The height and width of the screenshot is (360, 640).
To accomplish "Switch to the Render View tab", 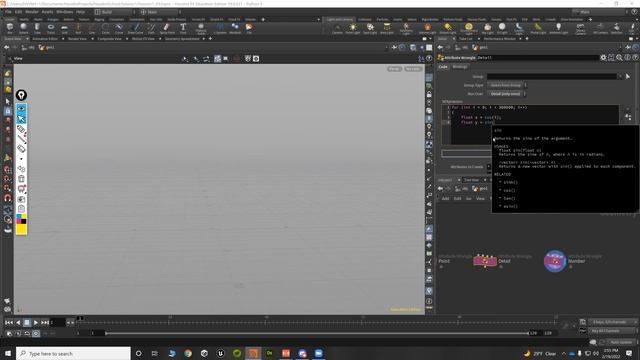I will pyautogui.click(x=77, y=39).
